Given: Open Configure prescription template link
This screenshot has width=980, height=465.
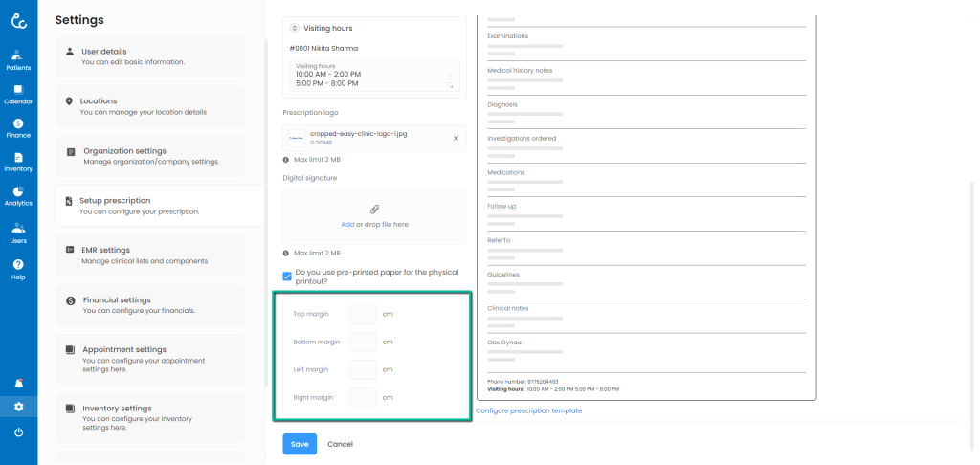Looking at the screenshot, I should 528,410.
